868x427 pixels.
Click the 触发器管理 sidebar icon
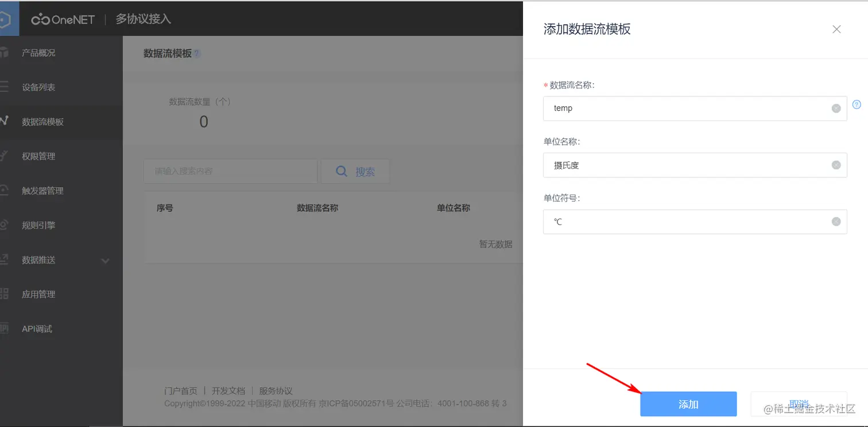click(5, 191)
